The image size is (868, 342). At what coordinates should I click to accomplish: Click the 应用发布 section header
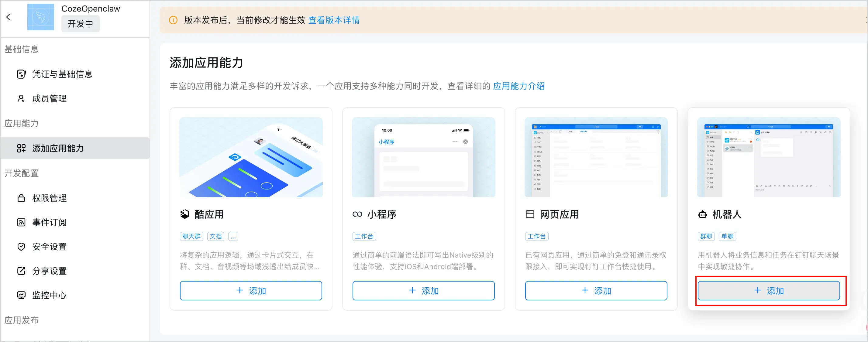[22, 320]
